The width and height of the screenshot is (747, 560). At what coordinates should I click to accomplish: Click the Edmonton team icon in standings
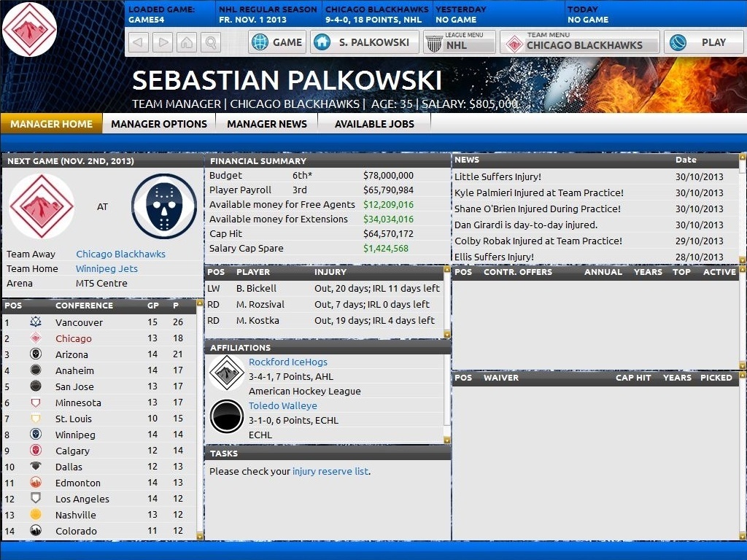pyautogui.click(x=36, y=483)
